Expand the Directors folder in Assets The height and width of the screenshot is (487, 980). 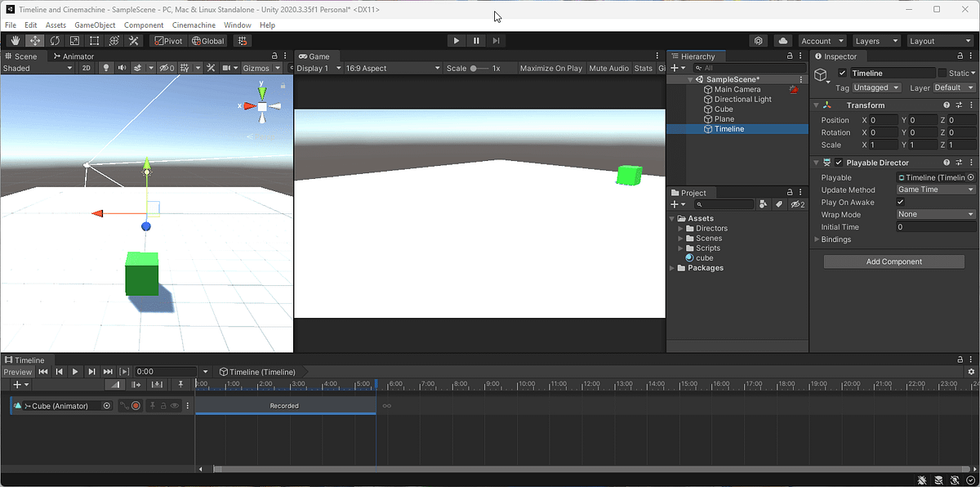tap(680, 228)
